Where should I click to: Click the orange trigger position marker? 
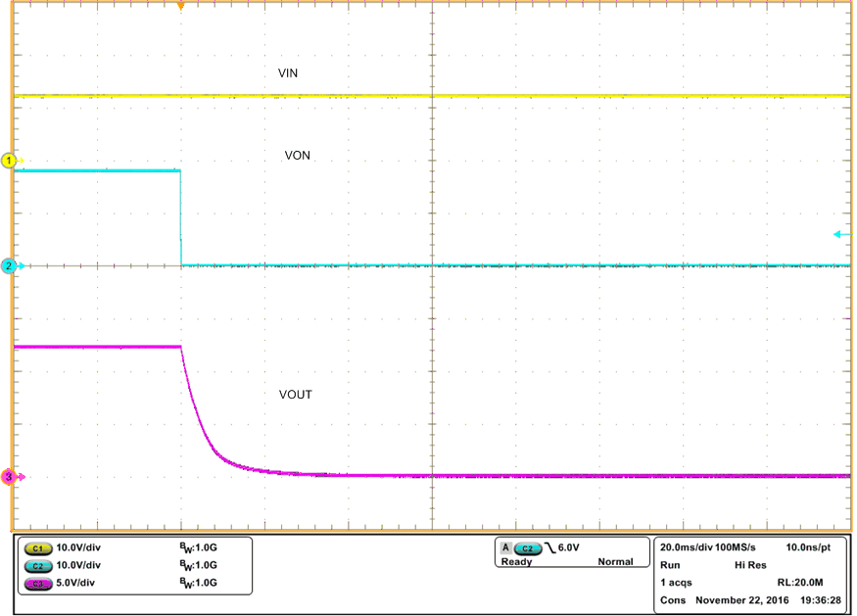pos(182,7)
